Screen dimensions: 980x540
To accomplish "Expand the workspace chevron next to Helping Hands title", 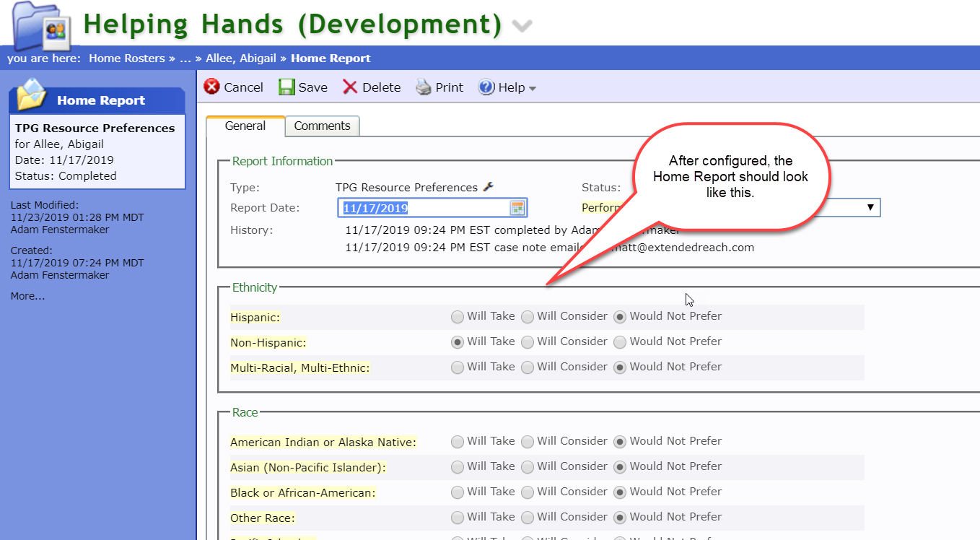I will click(522, 26).
